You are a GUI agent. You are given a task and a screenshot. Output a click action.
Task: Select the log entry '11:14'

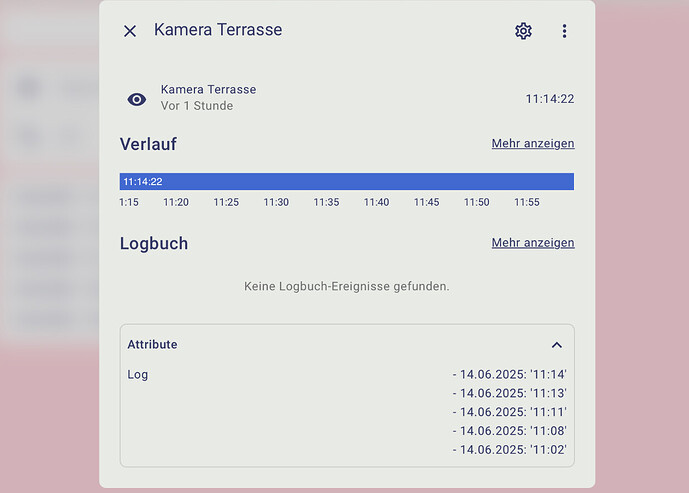tap(510, 375)
